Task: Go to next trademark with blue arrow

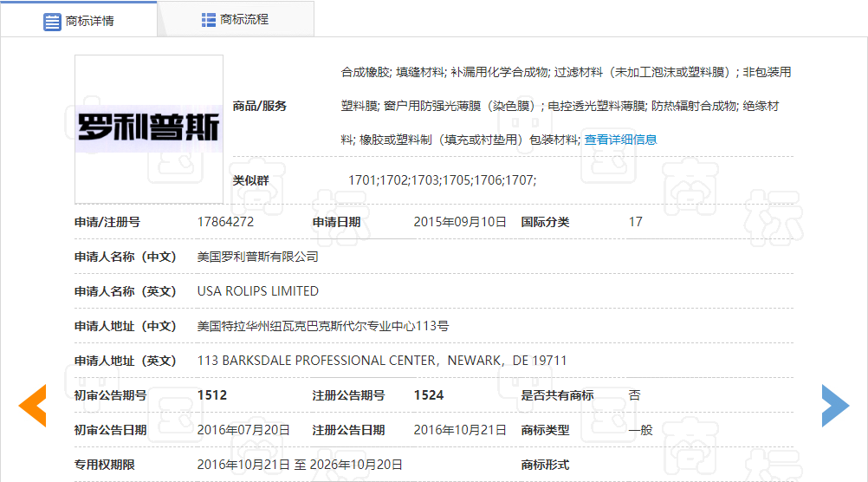Action: coord(835,405)
